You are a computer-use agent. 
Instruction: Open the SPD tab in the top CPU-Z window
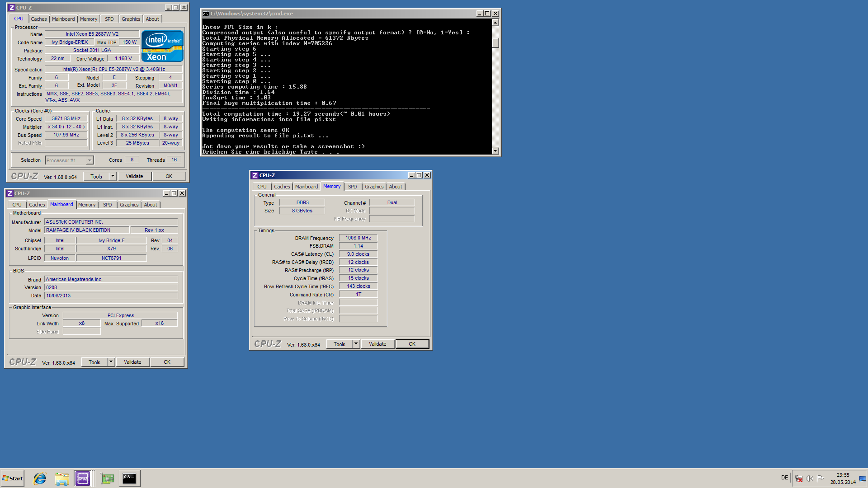109,19
